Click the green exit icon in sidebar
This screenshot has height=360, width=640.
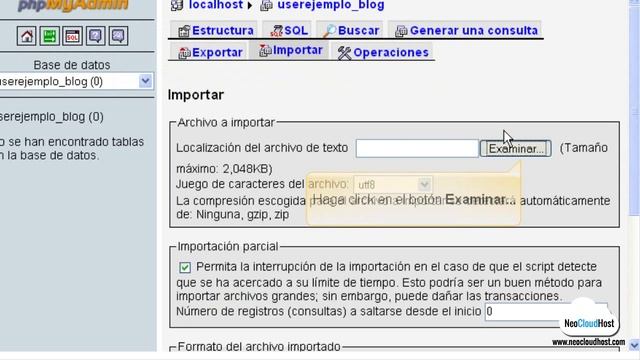pyautogui.click(x=49, y=36)
